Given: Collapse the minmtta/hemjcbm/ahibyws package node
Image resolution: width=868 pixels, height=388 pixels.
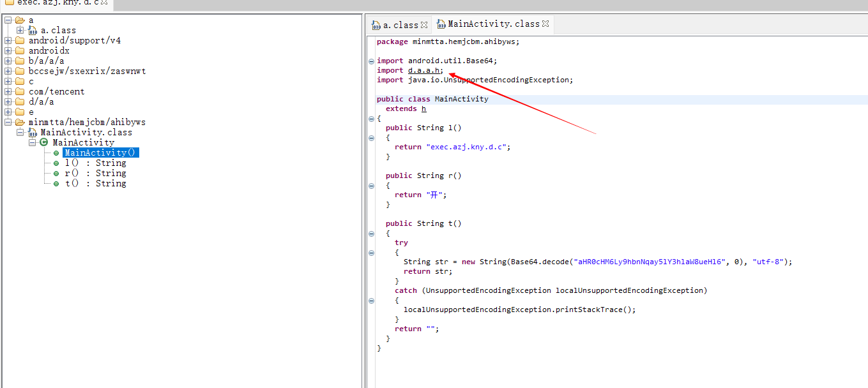Looking at the screenshot, I should pos(8,122).
